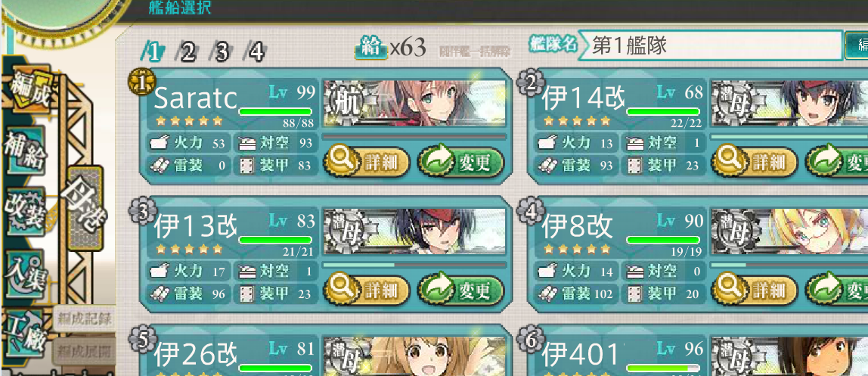Click the 編成記録 formation record tab
This screenshot has height=376, width=868.
click(84, 319)
